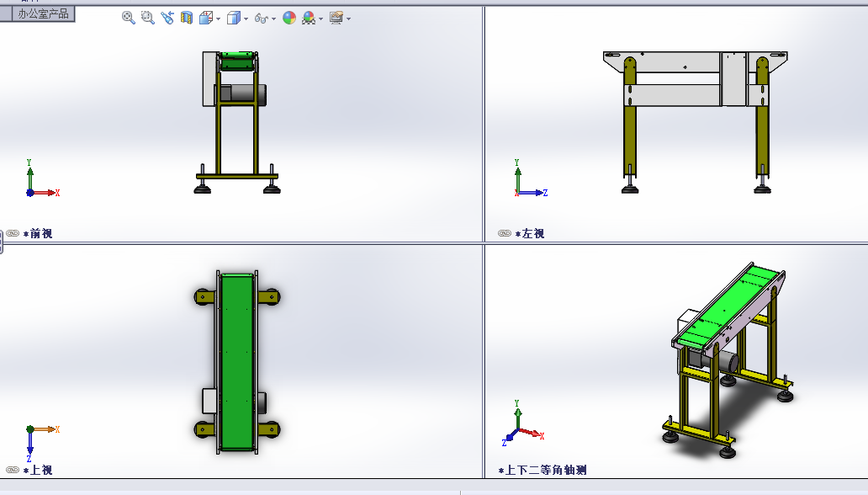This screenshot has height=495, width=868.
Task: Activate the Section View tool
Action: coord(187,18)
